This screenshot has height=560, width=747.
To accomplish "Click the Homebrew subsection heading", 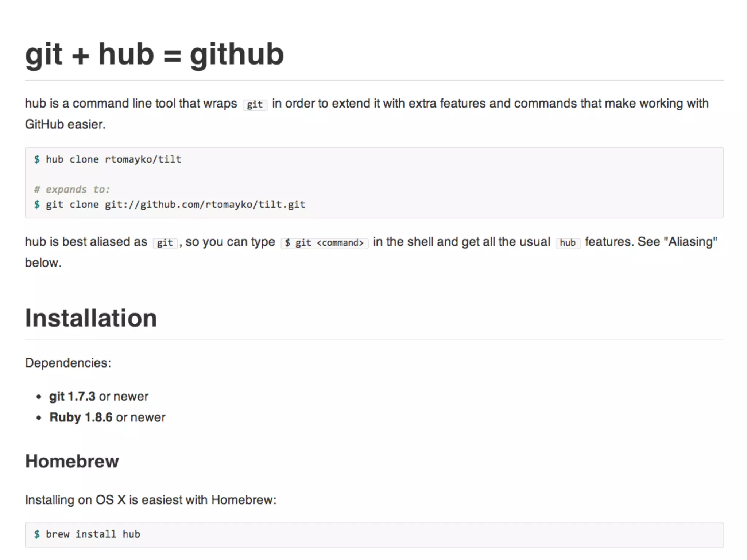I will pos(72,461).
